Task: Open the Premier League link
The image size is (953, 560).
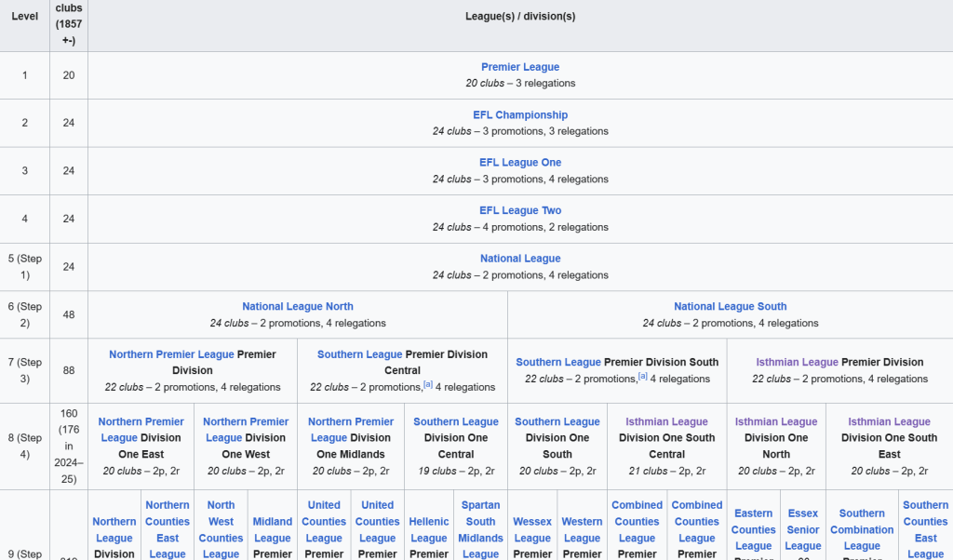Action: [520, 67]
